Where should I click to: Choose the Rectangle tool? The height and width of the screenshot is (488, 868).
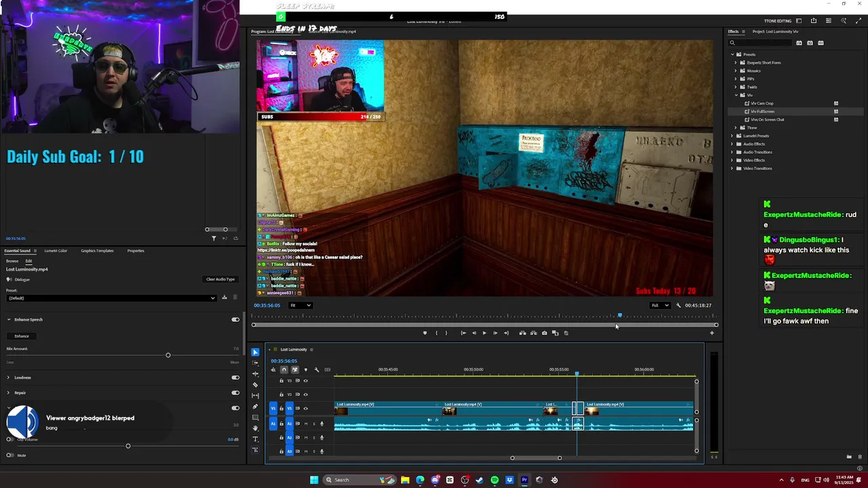(x=255, y=418)
